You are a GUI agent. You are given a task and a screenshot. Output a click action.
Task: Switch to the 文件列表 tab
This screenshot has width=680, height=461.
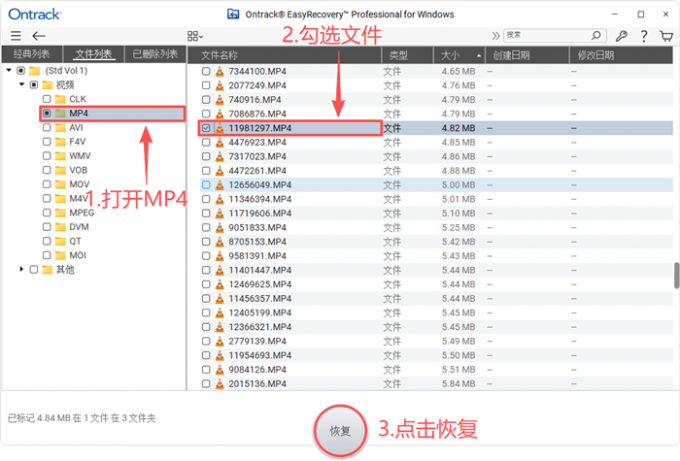pyautogui.click(x=94, y=54)
